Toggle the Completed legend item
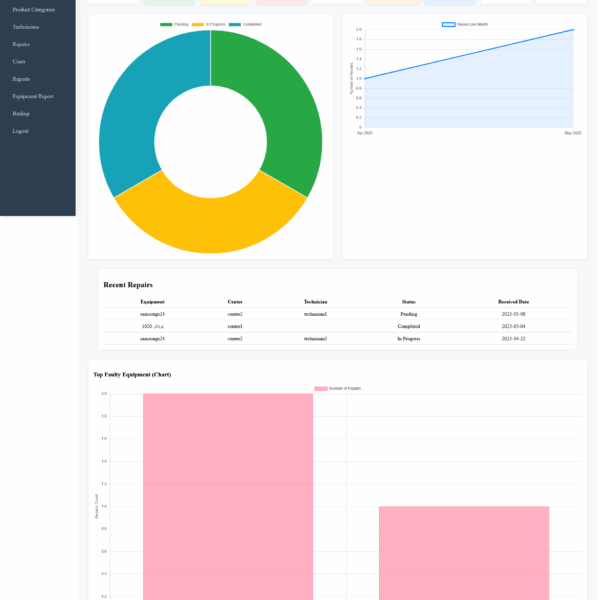 (245, 24)
